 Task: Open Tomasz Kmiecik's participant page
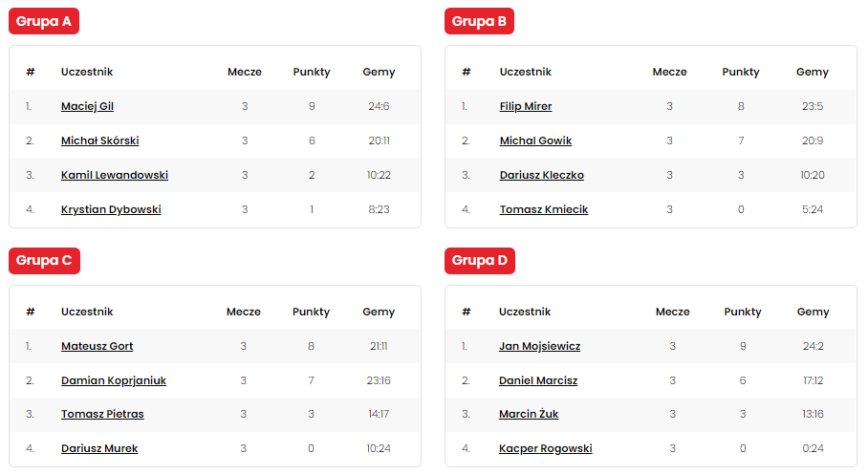(x=543, y=209)
